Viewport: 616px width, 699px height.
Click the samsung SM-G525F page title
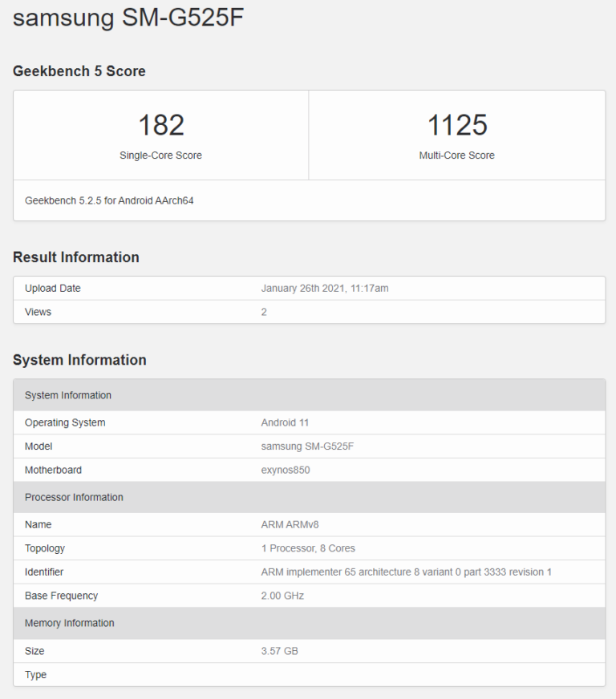click(128, 19)
